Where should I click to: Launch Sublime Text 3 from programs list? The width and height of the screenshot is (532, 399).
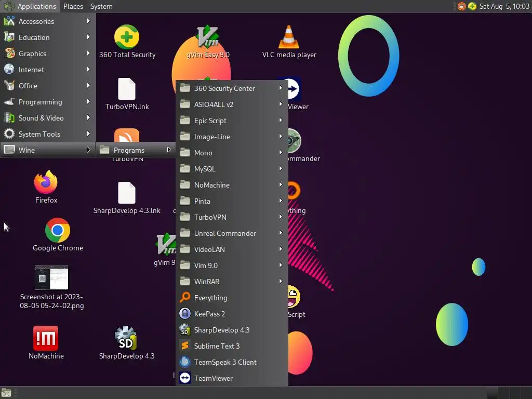[x=232, y=346]
